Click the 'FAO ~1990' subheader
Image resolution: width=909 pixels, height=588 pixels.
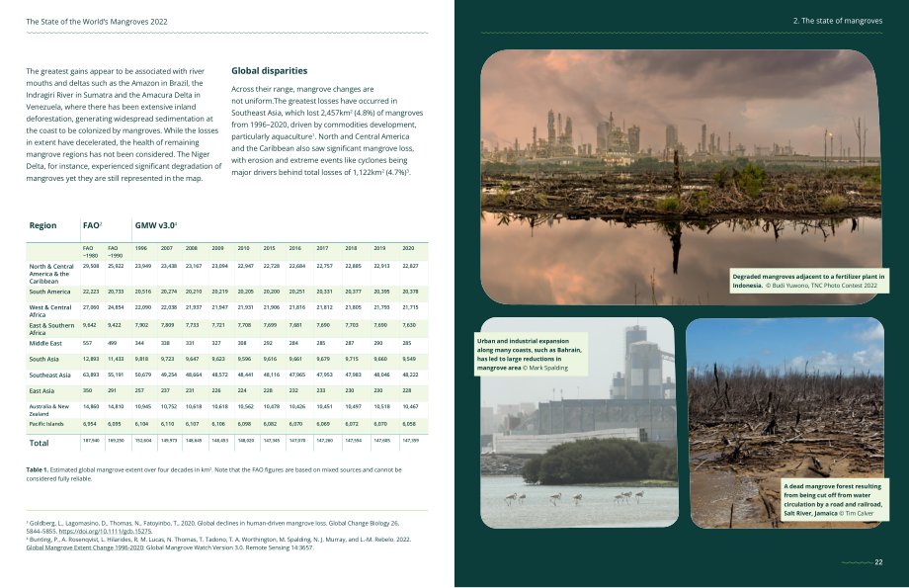tap(115, 252)
